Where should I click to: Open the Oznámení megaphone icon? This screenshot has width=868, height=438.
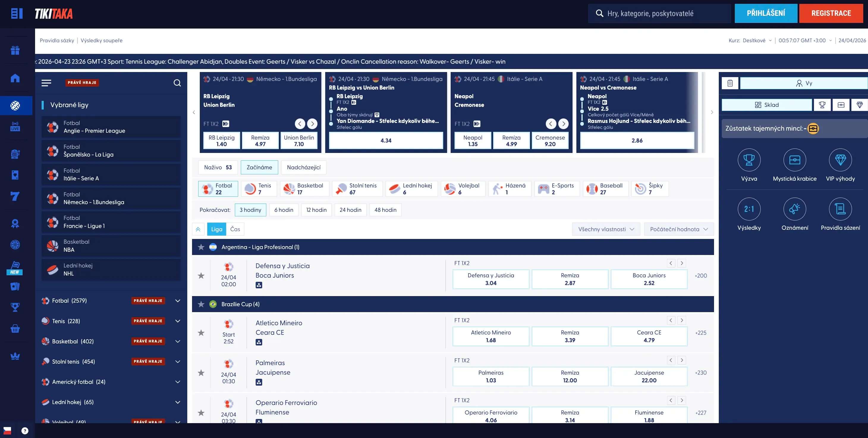click(x=795, y=209)
